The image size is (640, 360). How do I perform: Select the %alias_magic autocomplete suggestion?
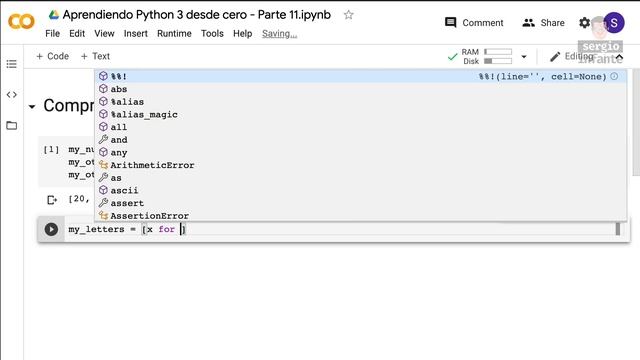[361, 114]
